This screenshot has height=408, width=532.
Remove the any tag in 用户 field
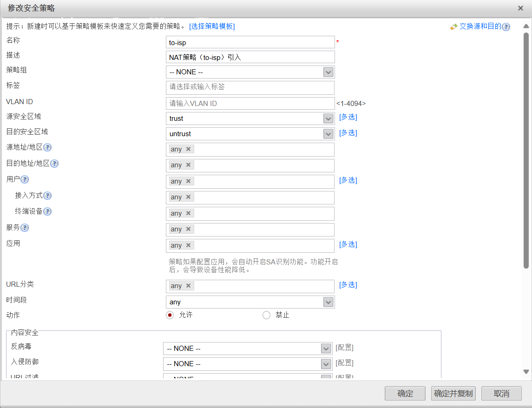pos(188,181)
